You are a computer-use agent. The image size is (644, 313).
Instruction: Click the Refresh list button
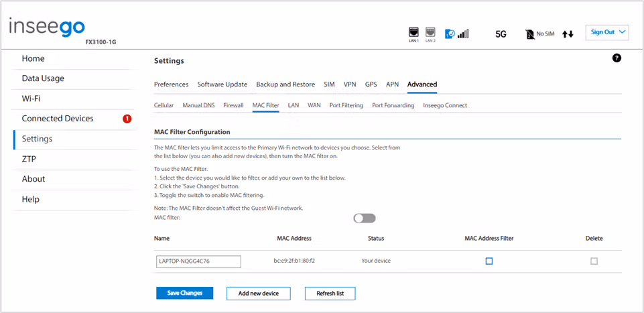tap(330, 294)
